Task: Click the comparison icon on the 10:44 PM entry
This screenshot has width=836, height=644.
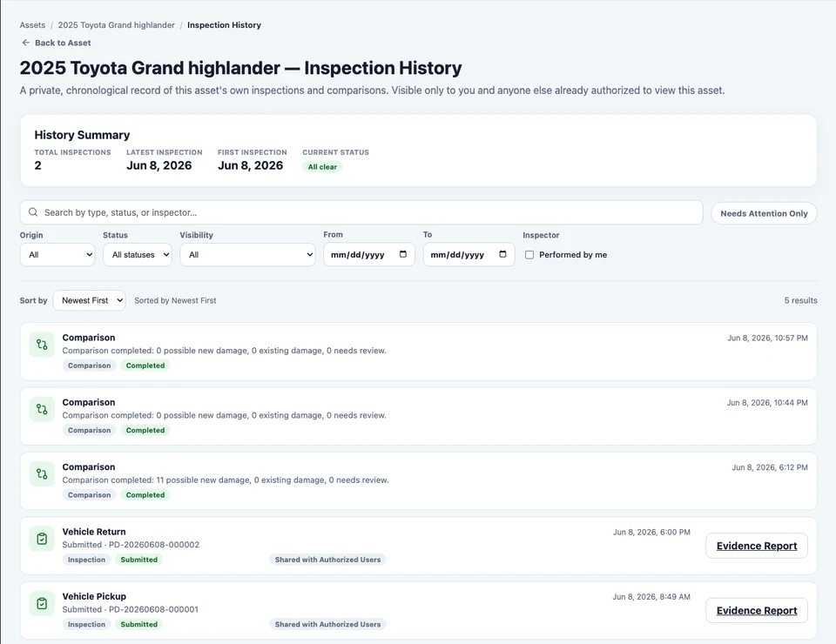Action: 42,410
